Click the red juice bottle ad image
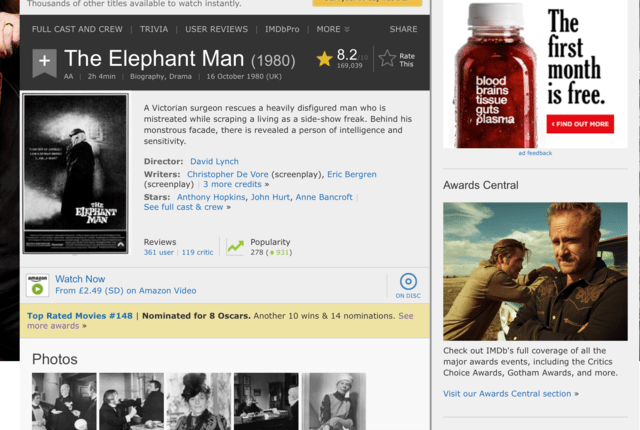Screen dimensions: 640x430 tap(496, 75)
